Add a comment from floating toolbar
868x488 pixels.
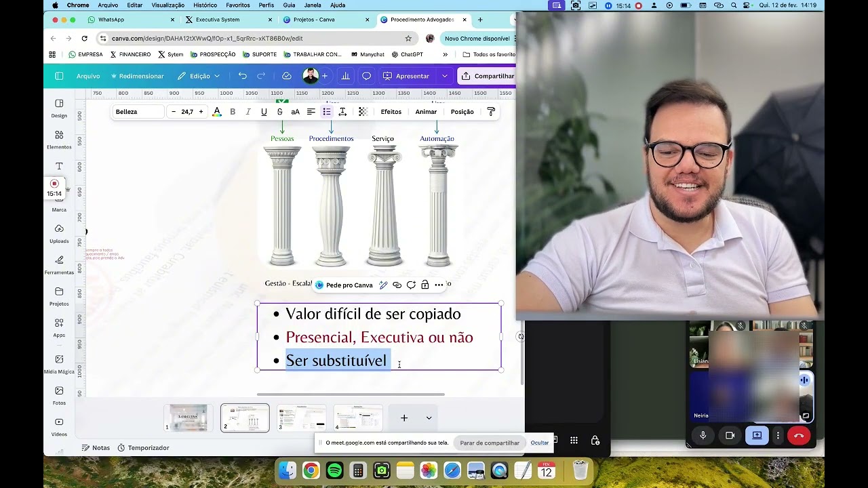point(411,285)
